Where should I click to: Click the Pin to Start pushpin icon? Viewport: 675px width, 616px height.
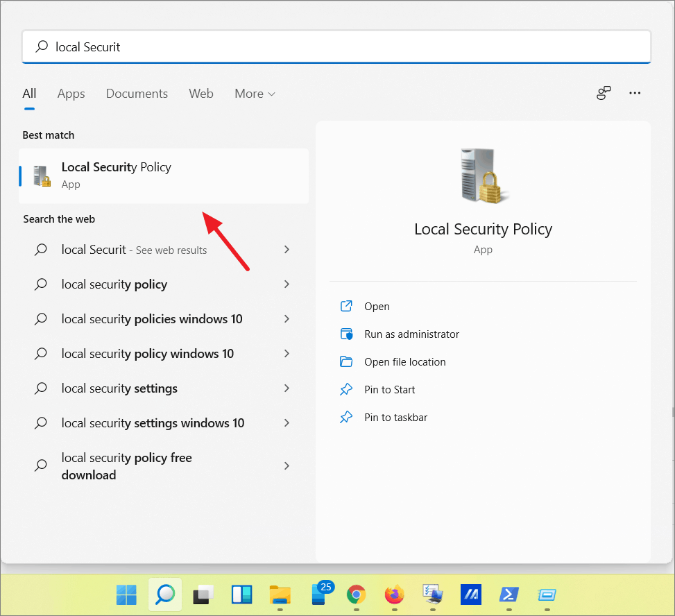click(x=346, y=389)
